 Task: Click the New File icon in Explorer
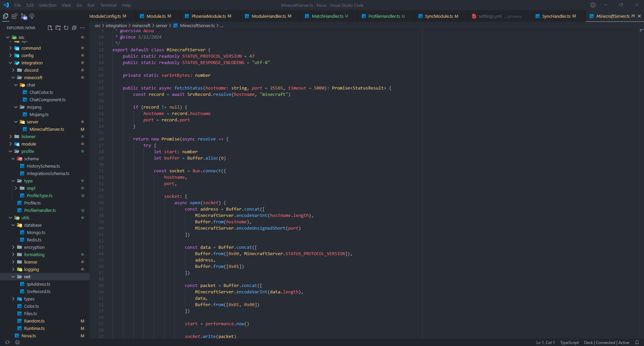coord(50,28)
